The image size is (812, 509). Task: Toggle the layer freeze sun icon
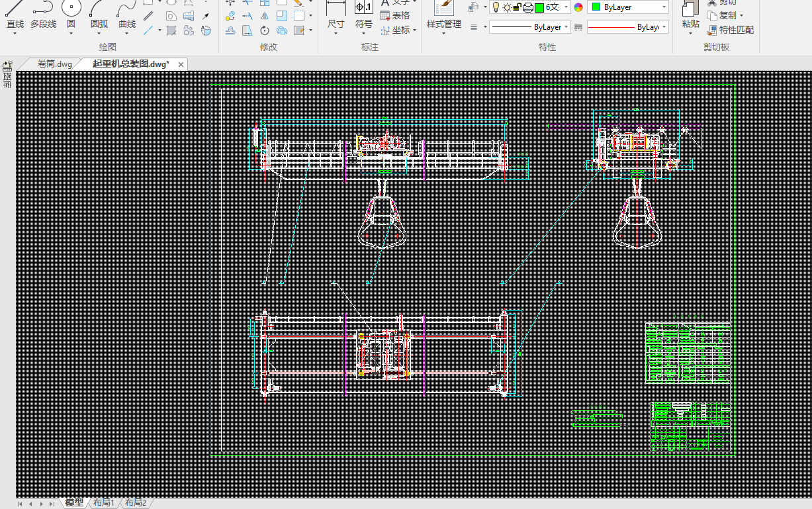tap(506, 7)
